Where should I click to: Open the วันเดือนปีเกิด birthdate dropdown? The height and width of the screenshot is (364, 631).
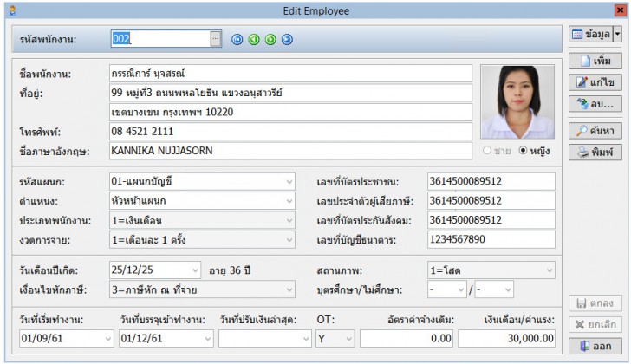coord(195,270)
